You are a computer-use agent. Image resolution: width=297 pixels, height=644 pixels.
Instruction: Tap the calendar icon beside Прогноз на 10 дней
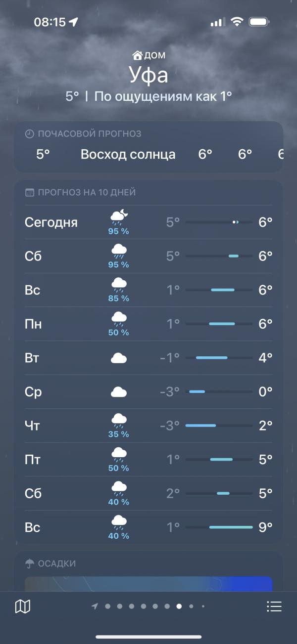pyautogui.click(x=30, y=193)
